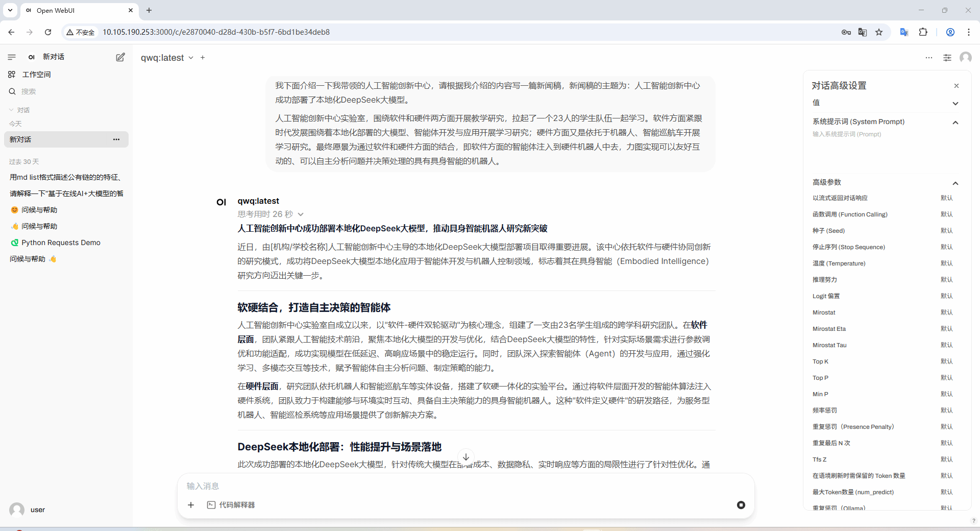Click the stop generation button
This screenshot has width=980, height=531.
pyautogui.click(x=741, y=505)
